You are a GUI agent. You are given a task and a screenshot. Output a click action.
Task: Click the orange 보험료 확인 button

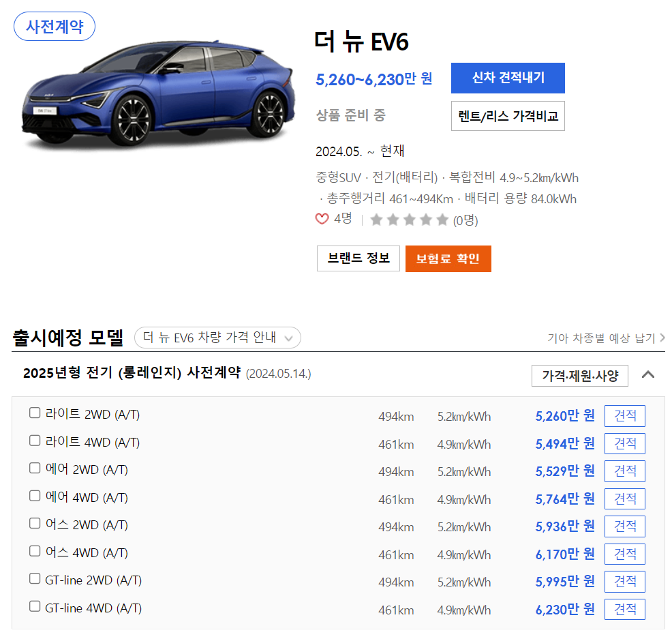[x=448, y=258]
